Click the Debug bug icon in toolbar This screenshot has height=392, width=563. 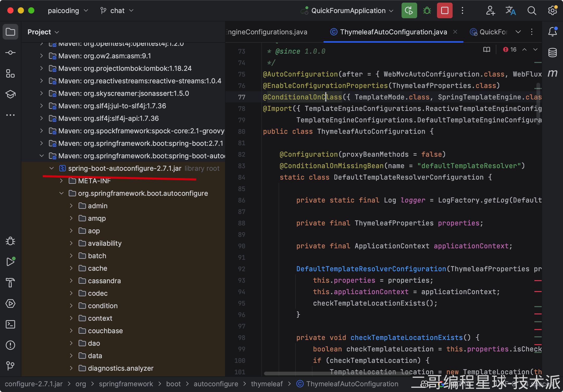427,11
